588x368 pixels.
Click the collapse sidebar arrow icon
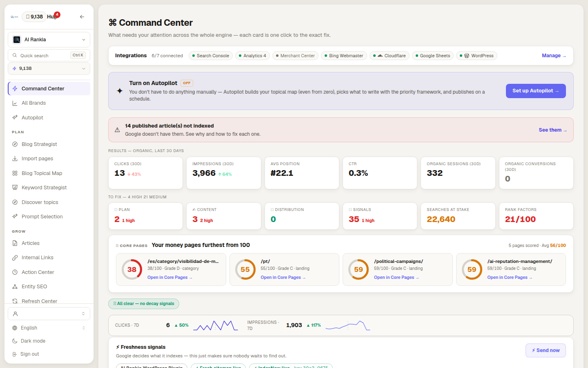(82, 17)
